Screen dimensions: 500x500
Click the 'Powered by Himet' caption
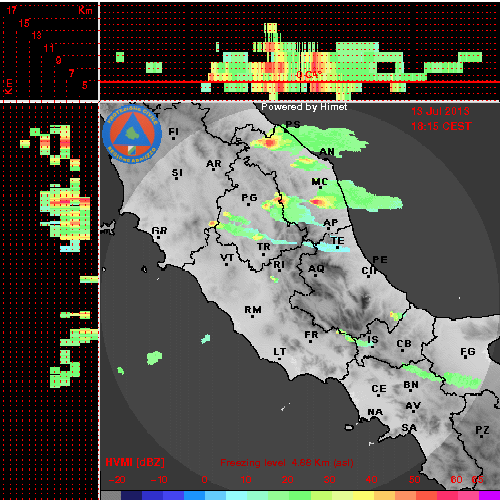tap(304, 107)
